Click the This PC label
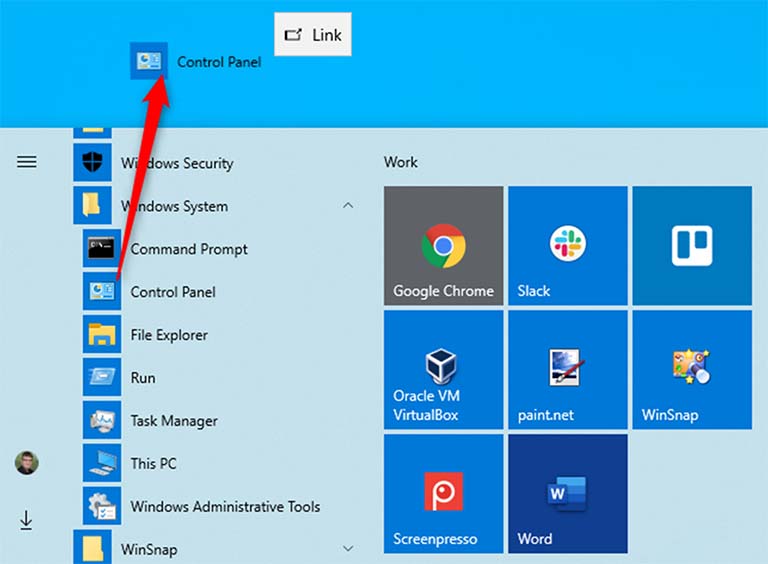Image resolution: width=768 pixels, height=564 pixels. click(153, 464)
